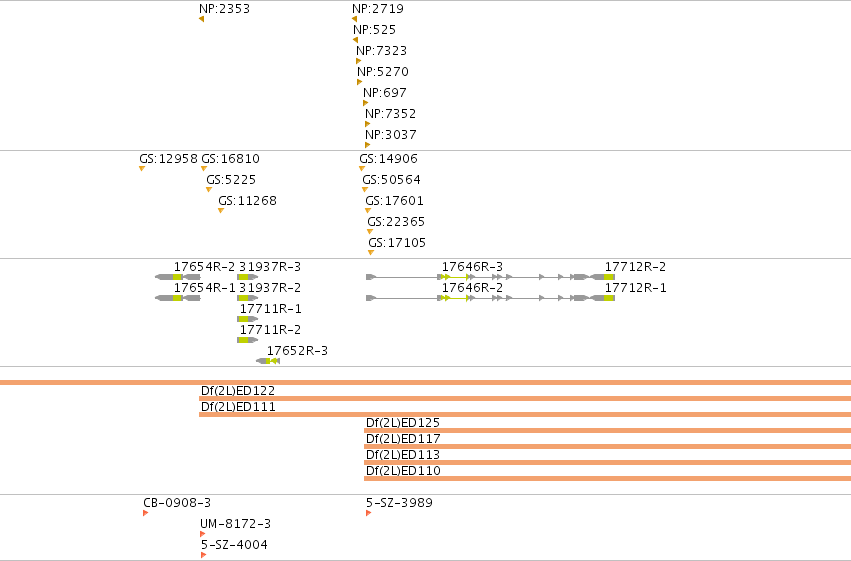Screen dimensions: 851x561
Task: Select the 17646R-3 transcript line
Action: pos(478,277)
